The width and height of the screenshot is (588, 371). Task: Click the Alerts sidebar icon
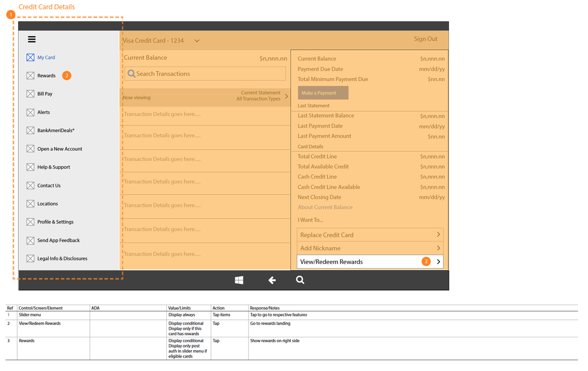30,112
